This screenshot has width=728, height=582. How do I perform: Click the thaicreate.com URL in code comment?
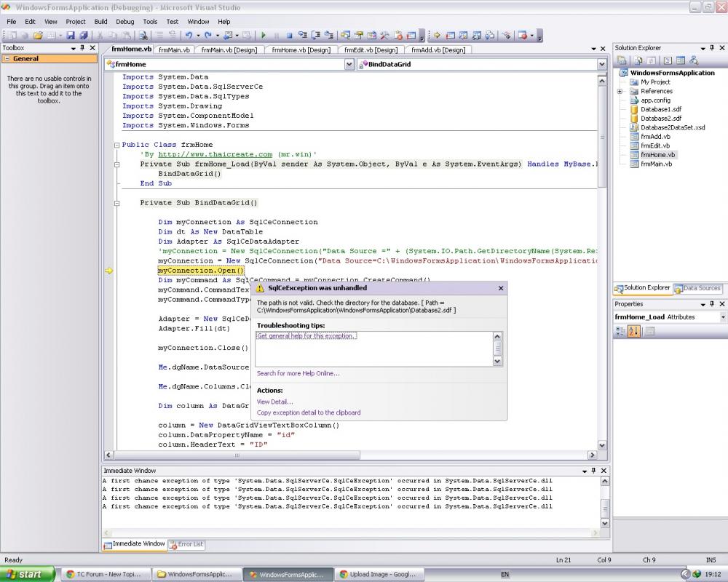[x=215, y=154]
